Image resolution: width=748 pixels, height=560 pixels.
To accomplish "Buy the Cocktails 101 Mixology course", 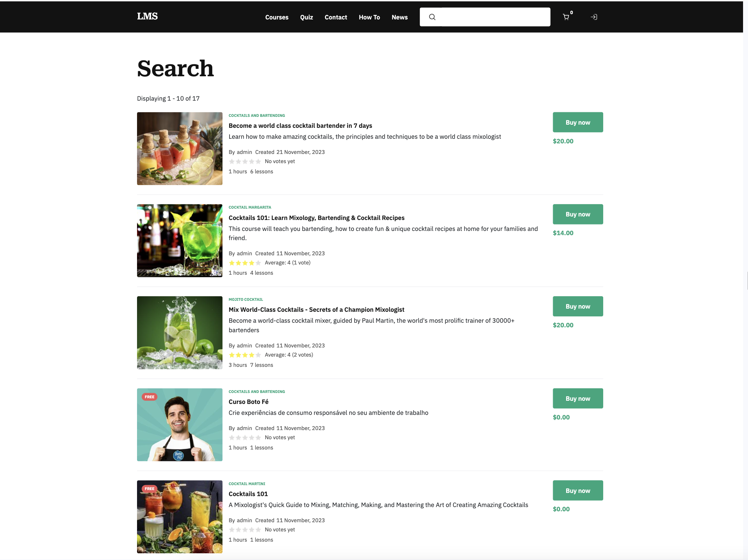I will click(x=578, y=214).
